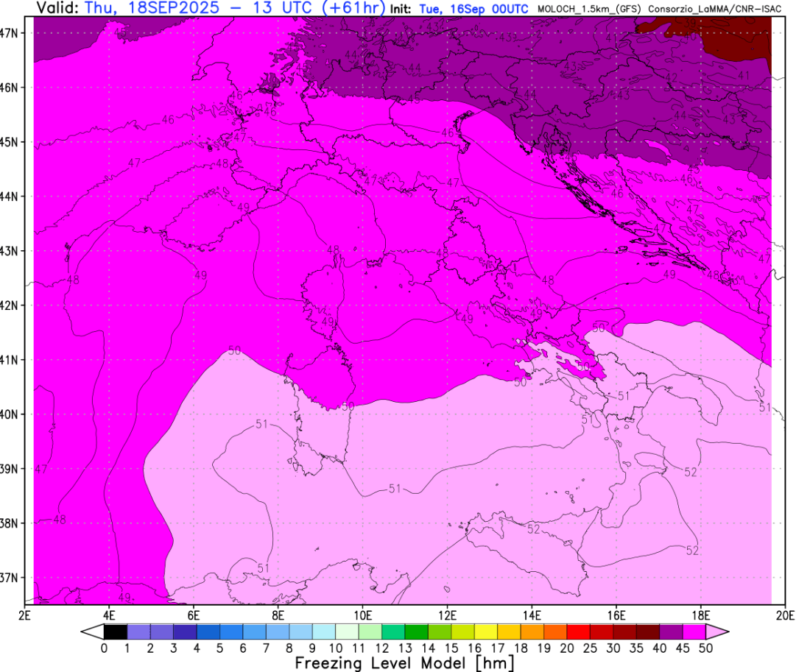The width and height of the screenshot is (810, 672).
Task: Click the 'Tue, 16Sep 00UTC' init time
Action: click(x=474, y=9)
